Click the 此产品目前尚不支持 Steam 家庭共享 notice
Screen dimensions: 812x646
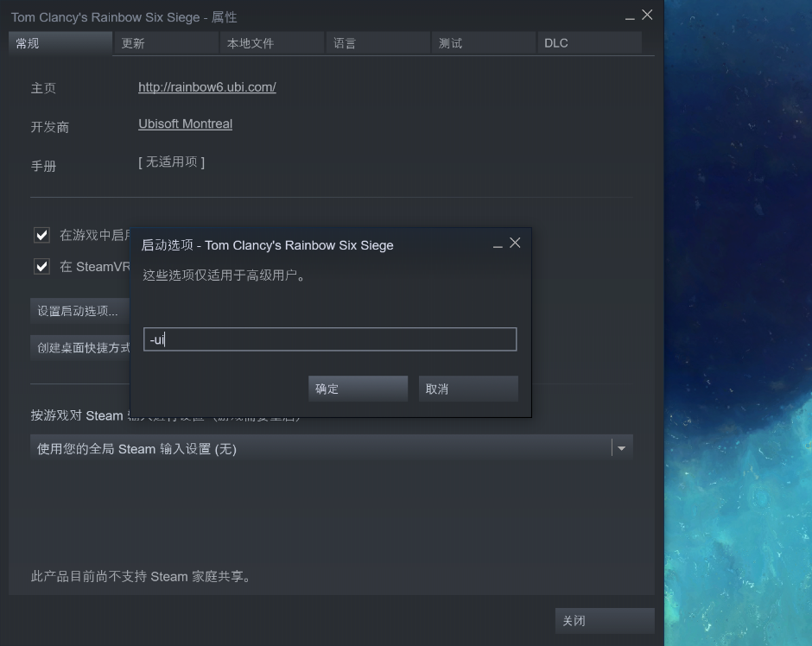coord(140,576)
